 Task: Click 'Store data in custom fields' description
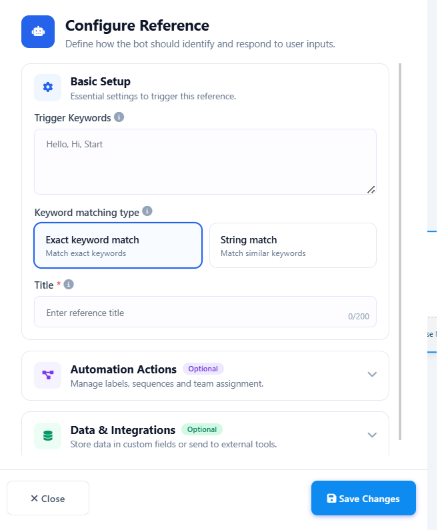174,444
